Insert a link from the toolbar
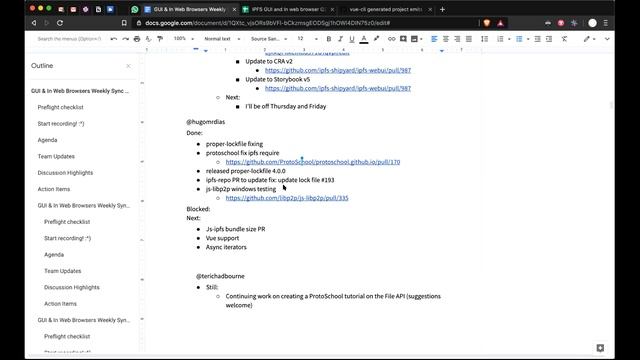Viewport: 640px width, 360px height. tap(391, 39)
